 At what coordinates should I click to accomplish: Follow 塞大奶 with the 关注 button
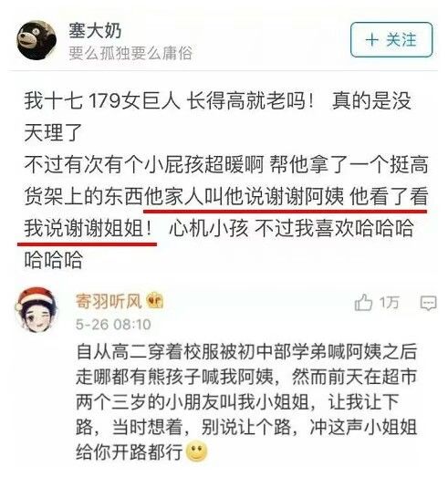391,40
